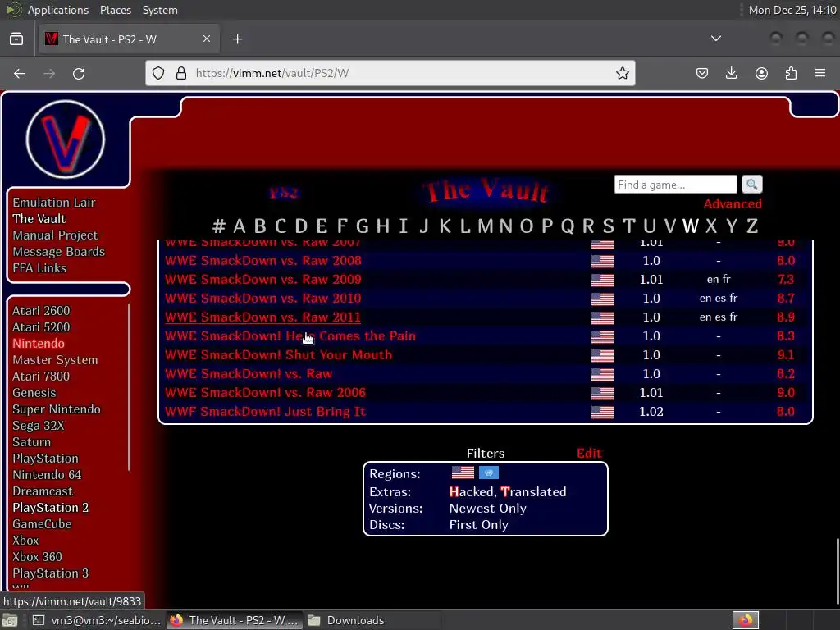This screenshot has height=630, width=840.
Task: Select Xbox 360 in the systems list
Action: (37, 557)
